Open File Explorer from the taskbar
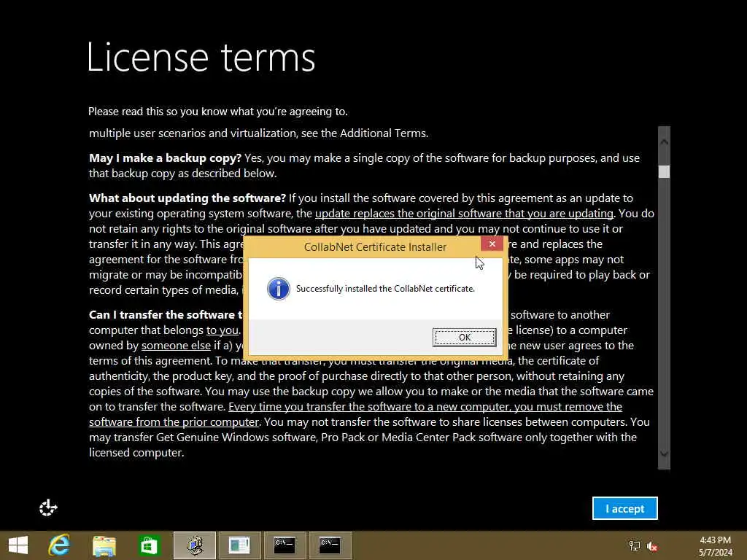This screenshot has width=747, height=560. [104, 545]
